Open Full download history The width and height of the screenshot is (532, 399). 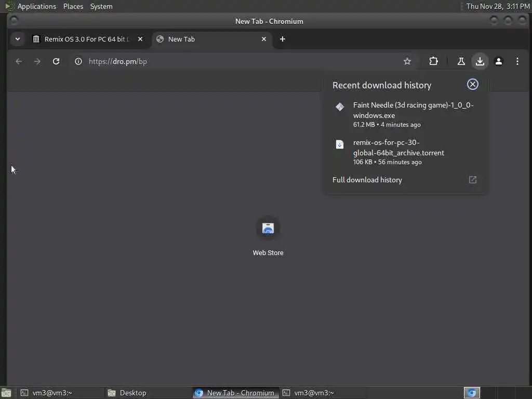(x=405, y=180)
